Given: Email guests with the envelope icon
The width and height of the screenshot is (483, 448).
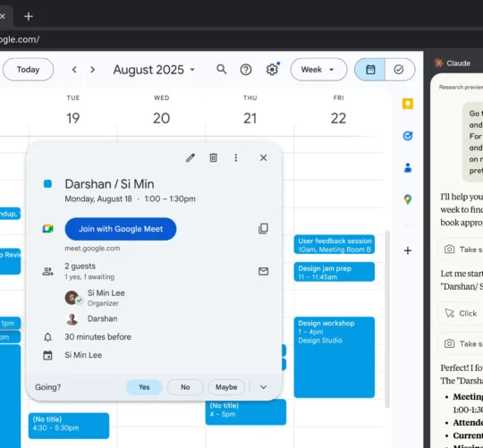Looking at the screenshot, I should click(x=263, y=271).
